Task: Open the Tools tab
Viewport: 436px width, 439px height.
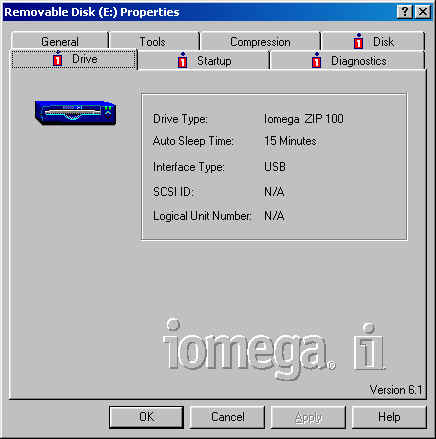Action: click(x=153, y=41)
